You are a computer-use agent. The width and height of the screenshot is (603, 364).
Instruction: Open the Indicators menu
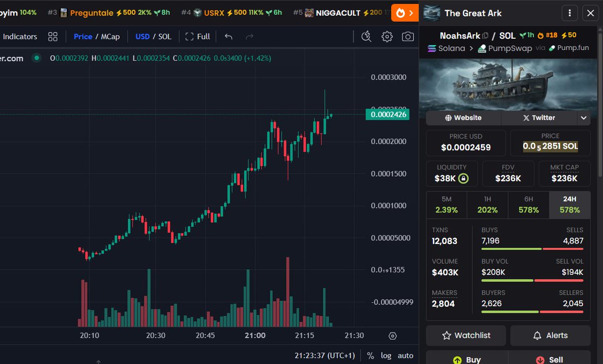pyautogui.click(x=20, y=37)
